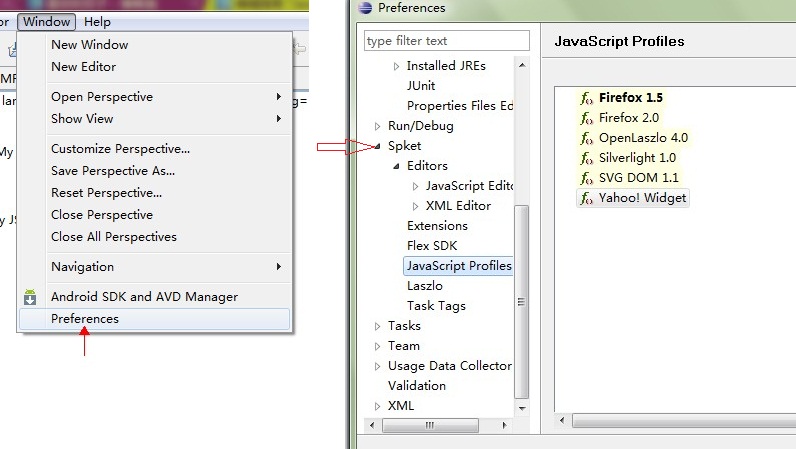
Task: Open the Help menu
Action: (x=97, y=21)
